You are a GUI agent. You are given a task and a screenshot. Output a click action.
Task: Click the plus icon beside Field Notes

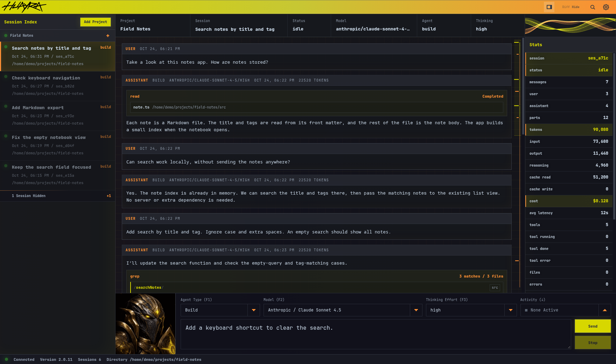pos(108,36)
